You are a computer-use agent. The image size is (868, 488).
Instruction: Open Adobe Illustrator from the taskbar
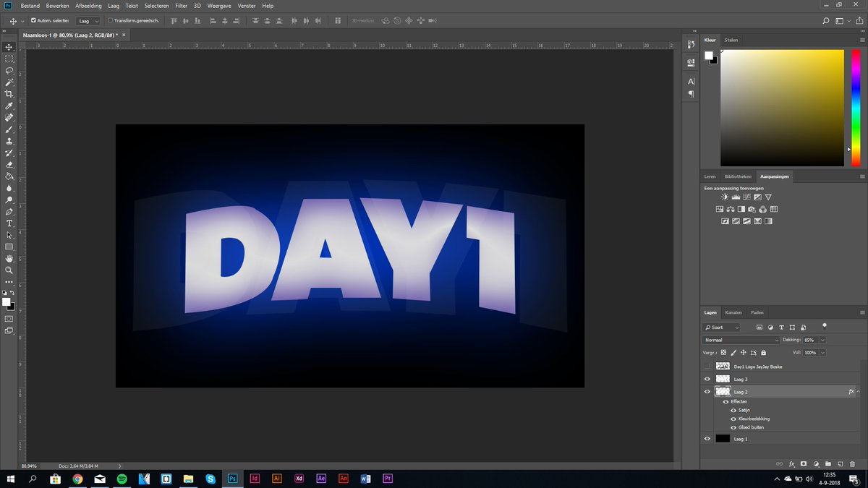pyautogui.click(x=276, y=479)
